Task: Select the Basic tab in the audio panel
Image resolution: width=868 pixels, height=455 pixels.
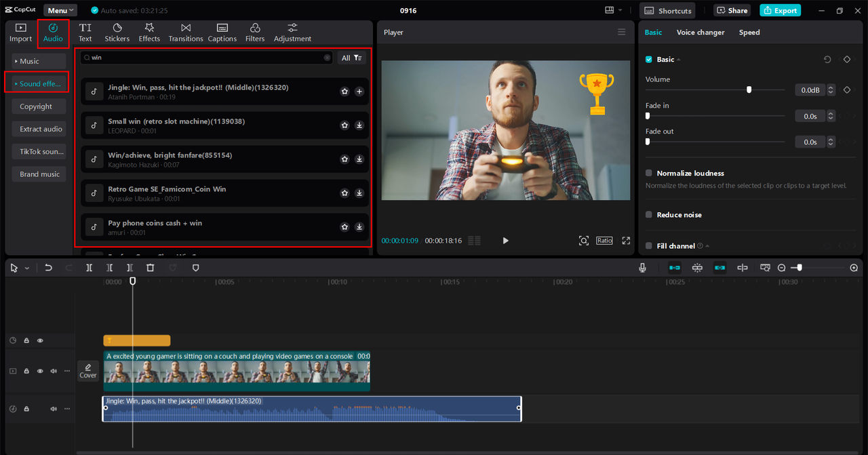Action: [653, 32]
